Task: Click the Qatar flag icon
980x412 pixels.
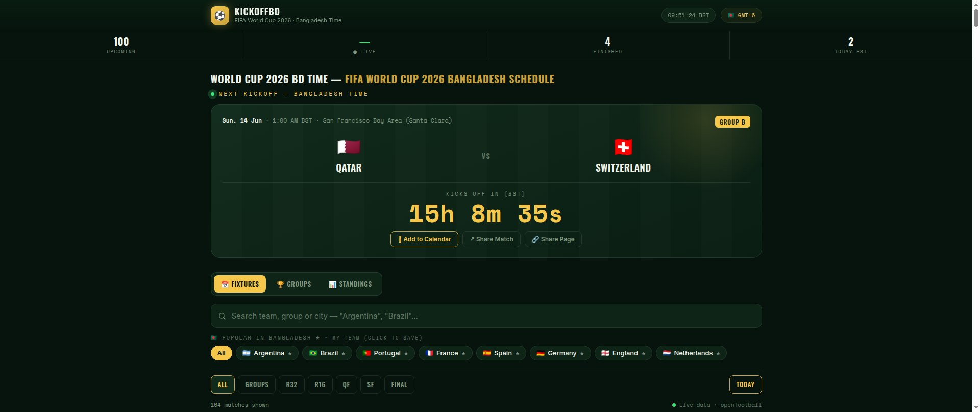Action: [x=349, y=147]
